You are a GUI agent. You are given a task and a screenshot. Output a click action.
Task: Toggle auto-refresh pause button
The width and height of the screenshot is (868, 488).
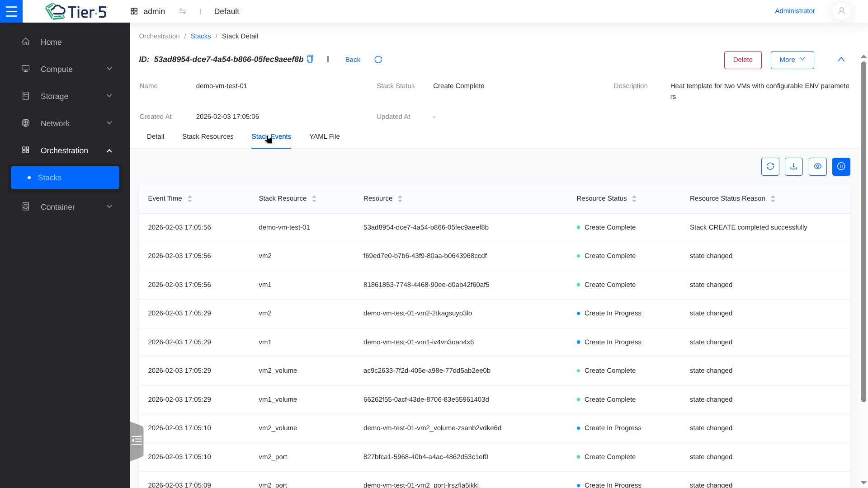pyautogui.click(x=841, y=167)
